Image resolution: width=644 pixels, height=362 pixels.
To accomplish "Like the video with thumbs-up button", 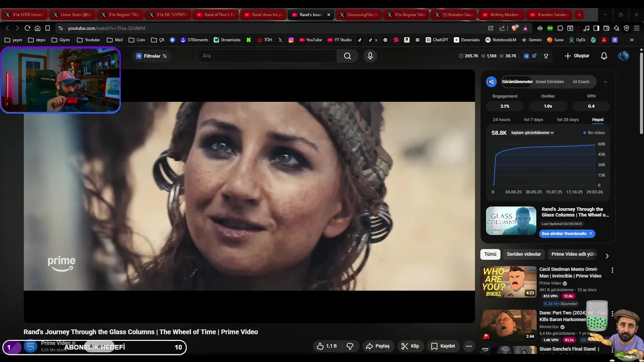I will tap(327, 346).
